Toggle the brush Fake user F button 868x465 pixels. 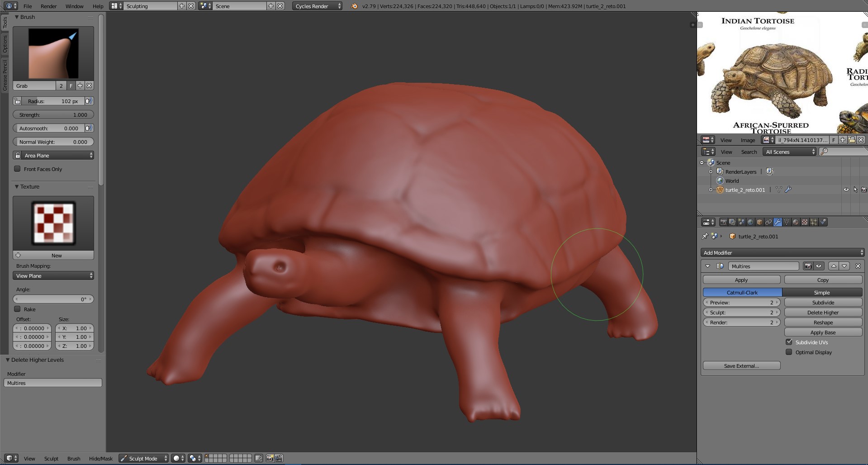tap(71, 85)
